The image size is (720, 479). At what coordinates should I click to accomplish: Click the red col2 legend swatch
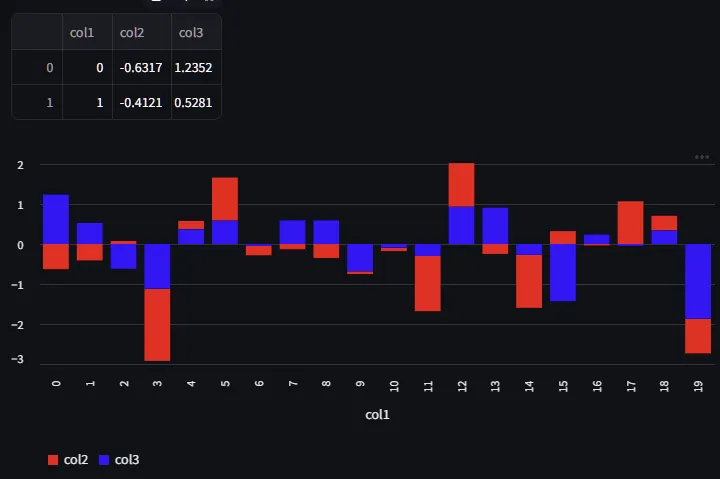[53, 460]
